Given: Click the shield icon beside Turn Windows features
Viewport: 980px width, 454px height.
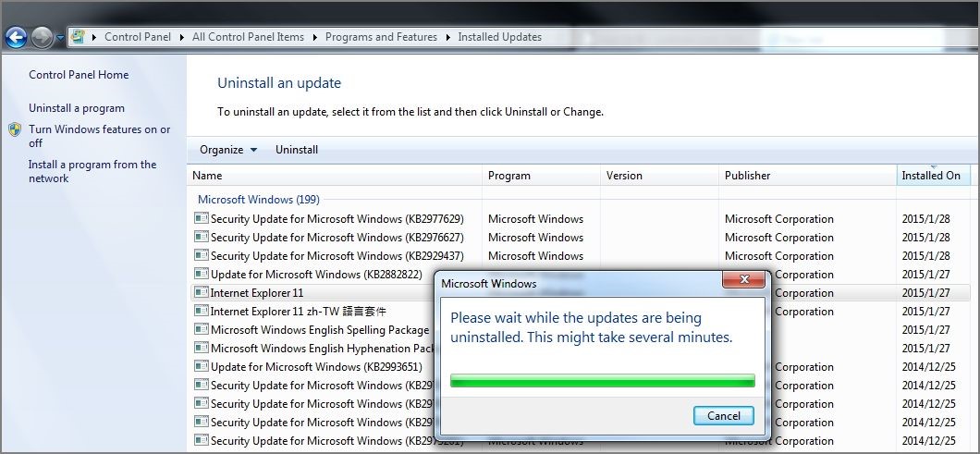Looking at the screenshot, I should 15,129.
